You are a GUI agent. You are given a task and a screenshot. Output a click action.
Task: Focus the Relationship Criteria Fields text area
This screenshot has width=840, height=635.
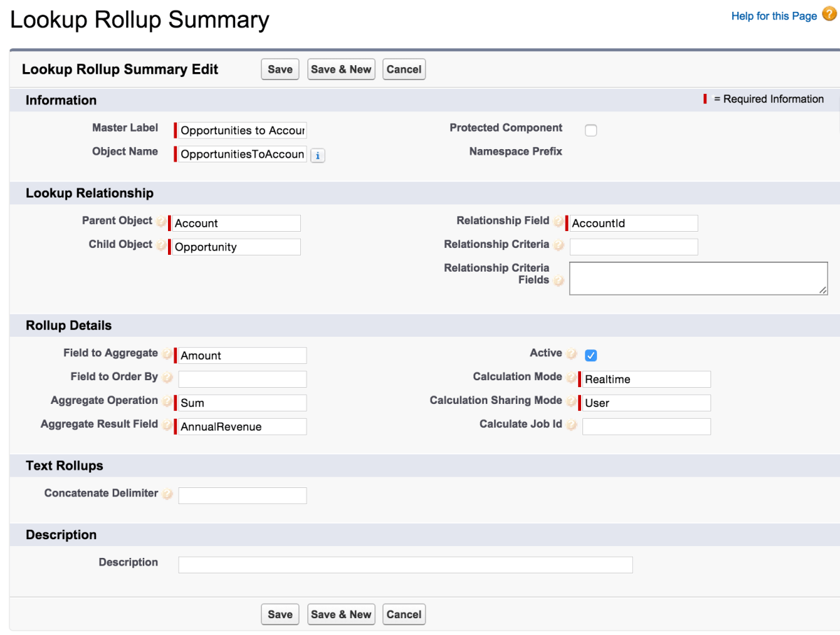pos(698,278)
